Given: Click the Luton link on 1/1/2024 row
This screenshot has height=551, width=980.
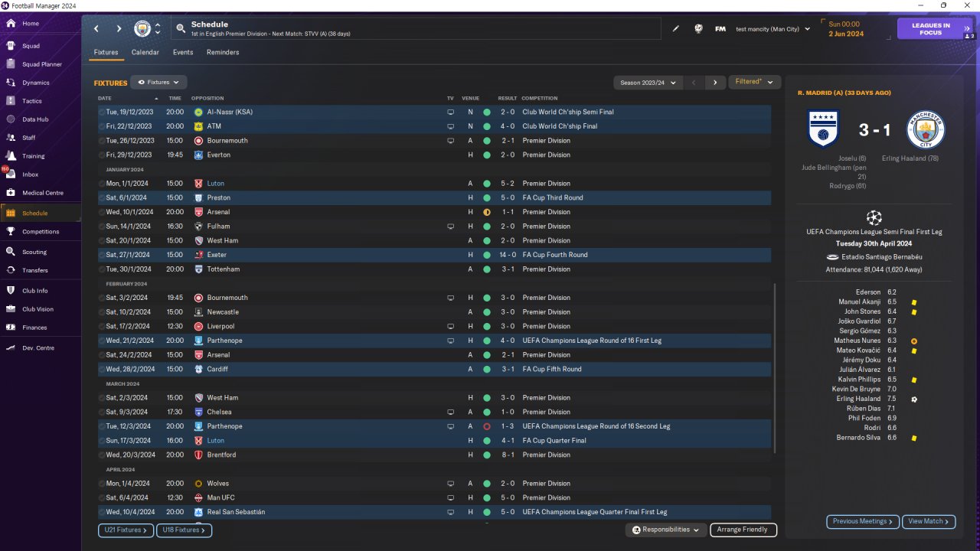Looking at the screenshot, I should [215, 184].
